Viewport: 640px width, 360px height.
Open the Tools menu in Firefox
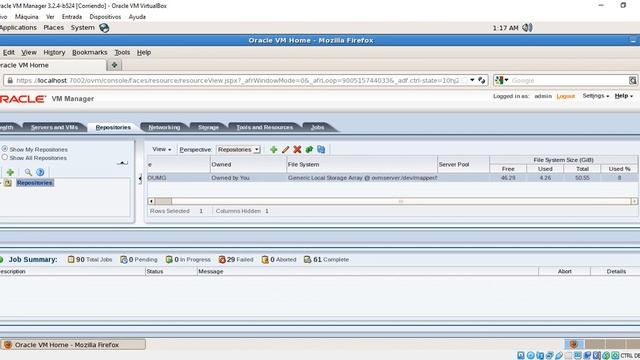[x=122, y=53]
